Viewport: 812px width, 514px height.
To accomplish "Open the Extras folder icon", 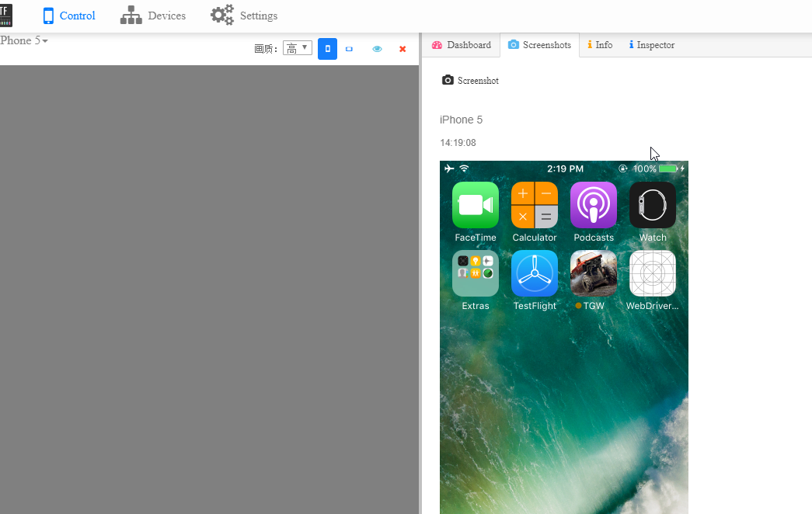I will pos(476,273).
